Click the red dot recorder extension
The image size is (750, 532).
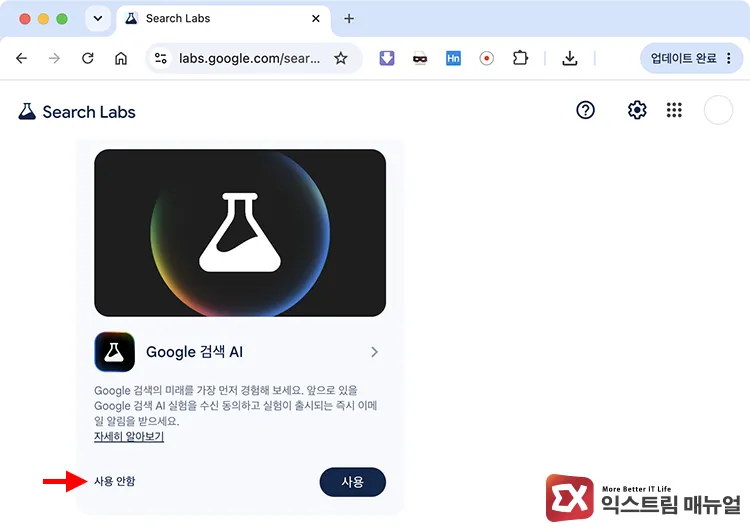click(x=486, y=58)
